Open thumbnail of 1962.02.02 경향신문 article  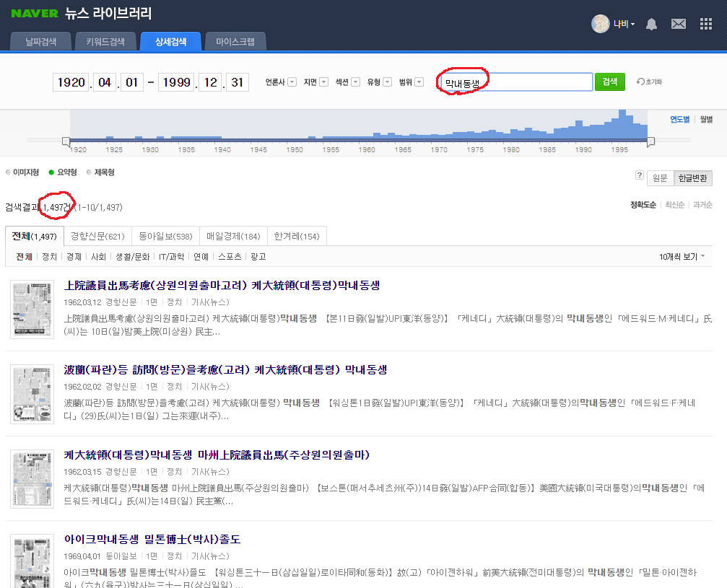point(32,395)
